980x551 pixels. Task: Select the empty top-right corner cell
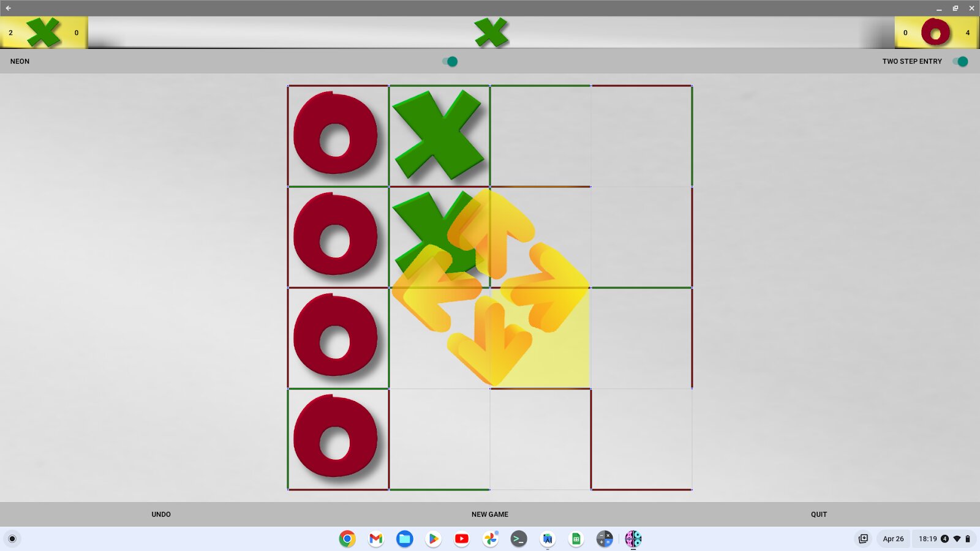[641, 136]
